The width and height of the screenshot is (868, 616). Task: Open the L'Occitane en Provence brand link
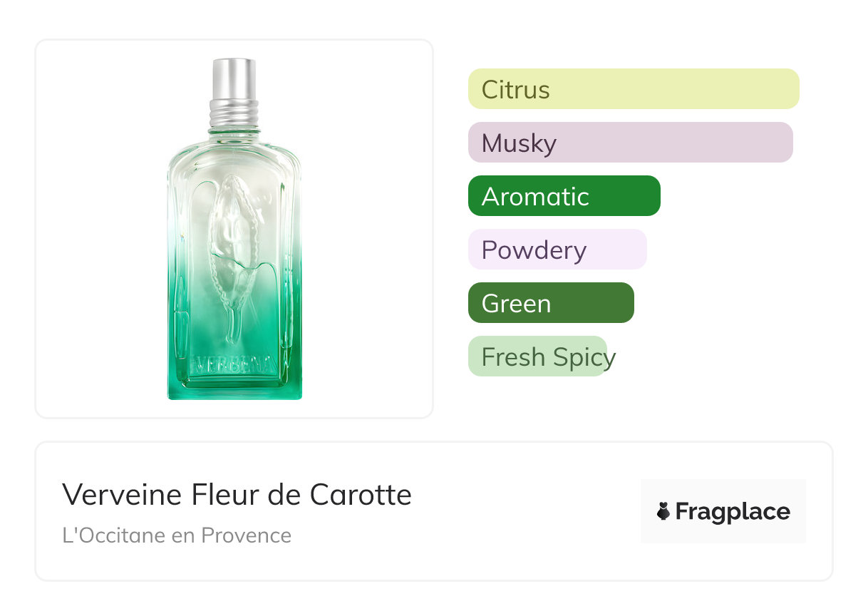(177, 535)
